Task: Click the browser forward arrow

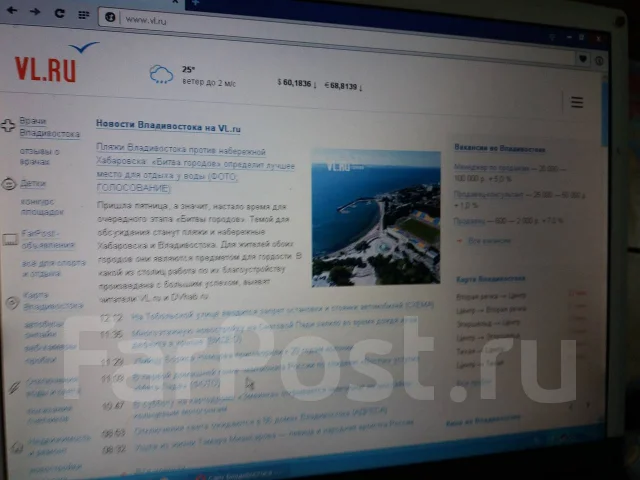Action: [x=35, y=11]
